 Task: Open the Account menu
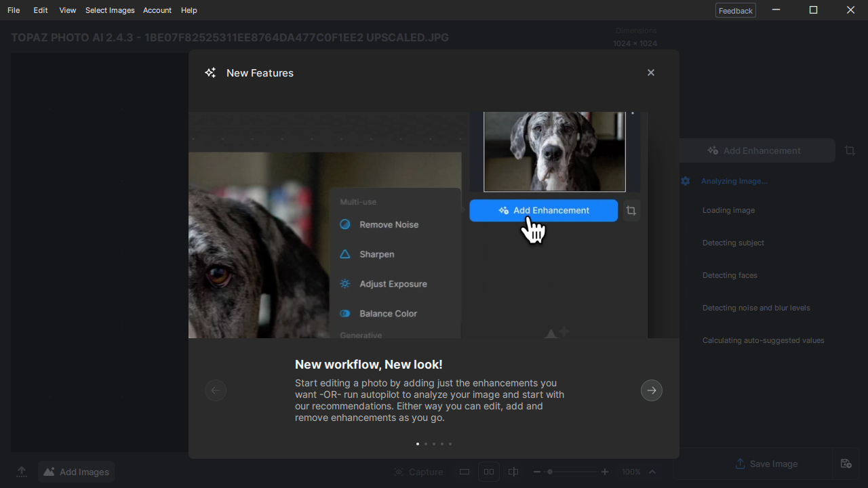157,10
